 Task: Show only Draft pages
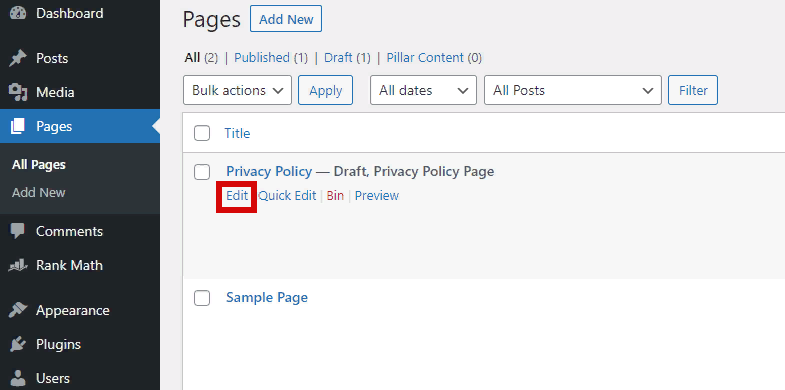338,58
